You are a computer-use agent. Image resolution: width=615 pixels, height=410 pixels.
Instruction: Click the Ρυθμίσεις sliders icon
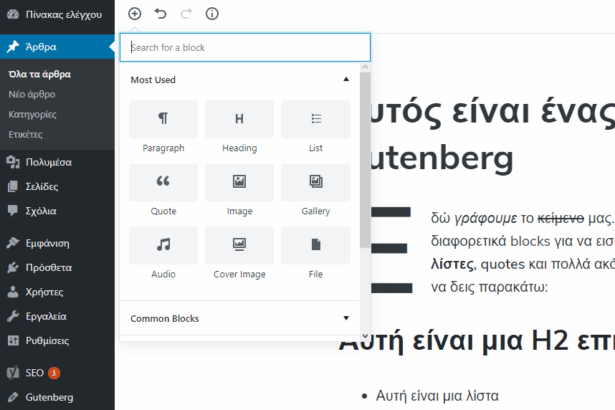point(13,341)
